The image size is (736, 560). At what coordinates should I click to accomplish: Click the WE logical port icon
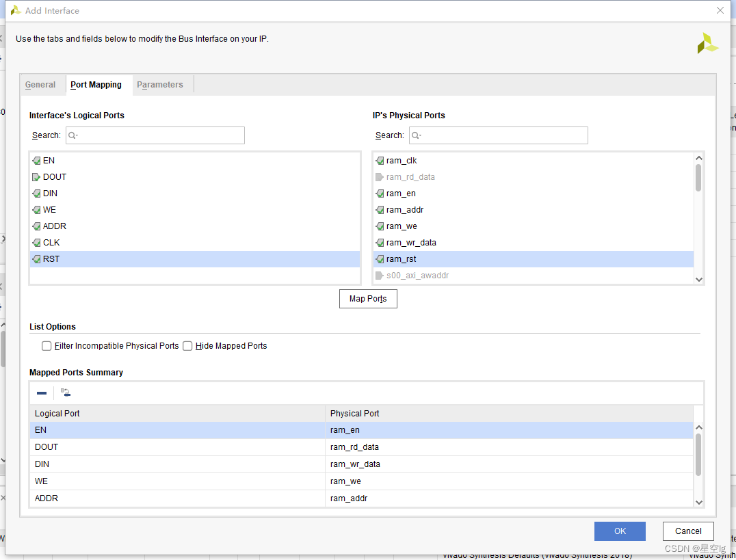(36, 210)
